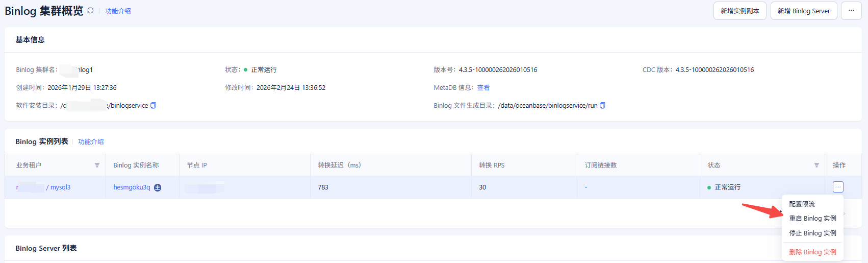
Task: Copy the Binlog 文件生成目录 path
Action: tap(602, 106)
